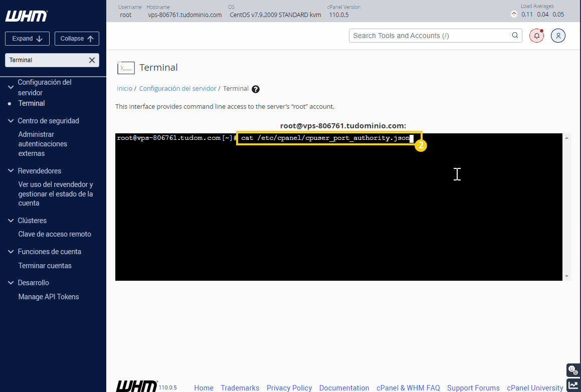Open the notifications bell icon
The image size is (581, 392).
coord(536,36)
